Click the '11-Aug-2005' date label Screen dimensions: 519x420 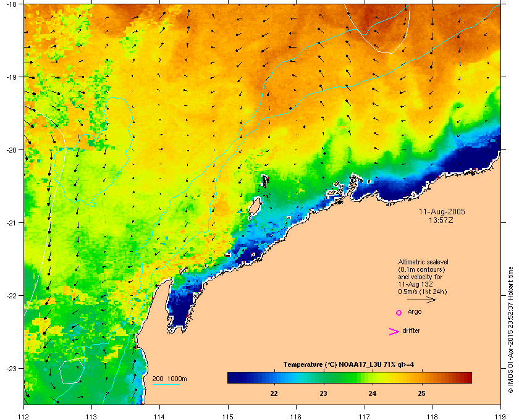click(442, 211)
